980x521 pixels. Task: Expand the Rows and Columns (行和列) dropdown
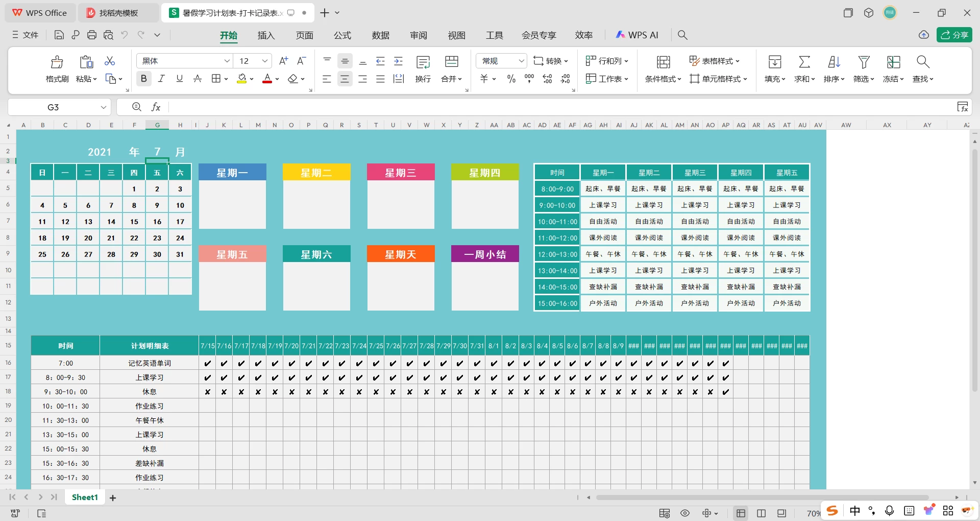[626, 61]
